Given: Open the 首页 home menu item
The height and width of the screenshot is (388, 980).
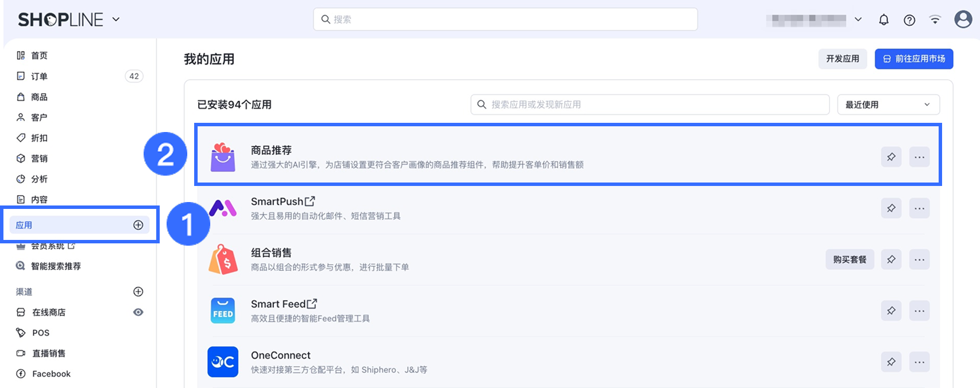Looking at the screenshot, I should click(39, 56).
